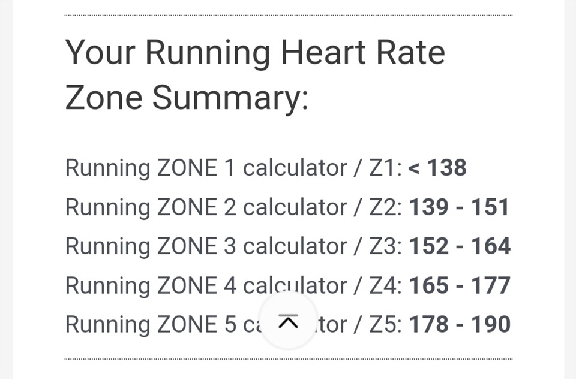This screenshot has width=576, height=392.
Task: Select Running ZONE 3 calculator text
Action: point(206,246)
